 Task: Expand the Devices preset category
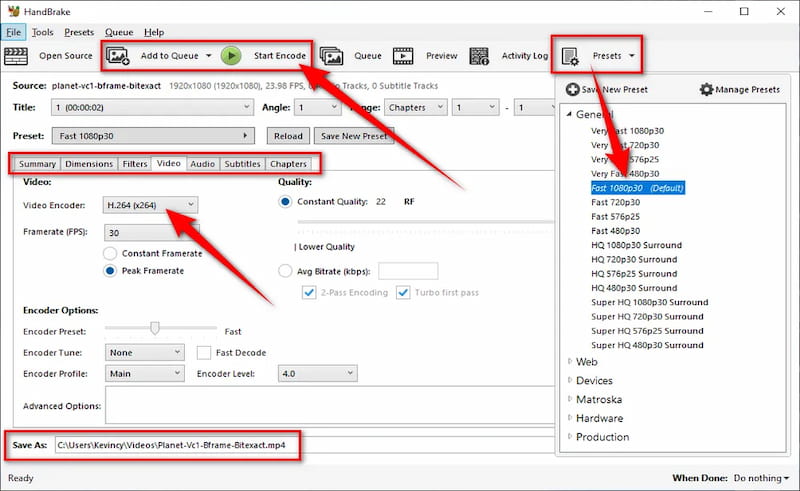pos(569,380)
